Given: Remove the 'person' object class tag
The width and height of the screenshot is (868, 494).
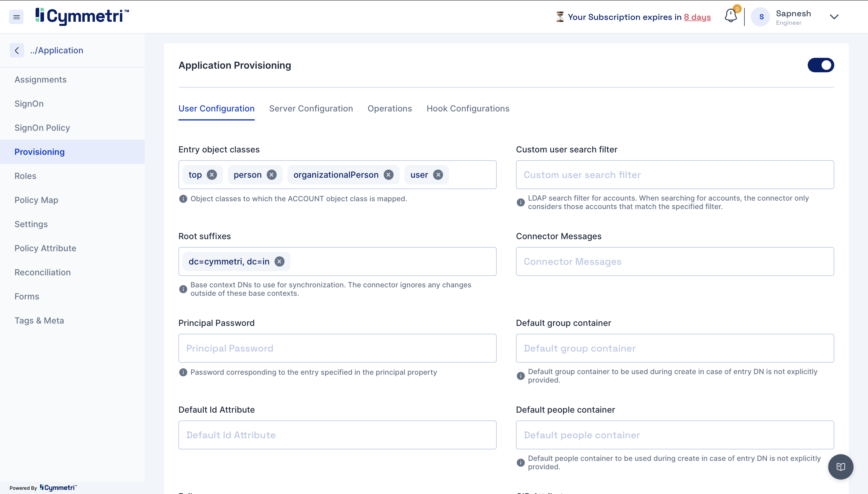Looking at the screenshot, I should point(272,175).
